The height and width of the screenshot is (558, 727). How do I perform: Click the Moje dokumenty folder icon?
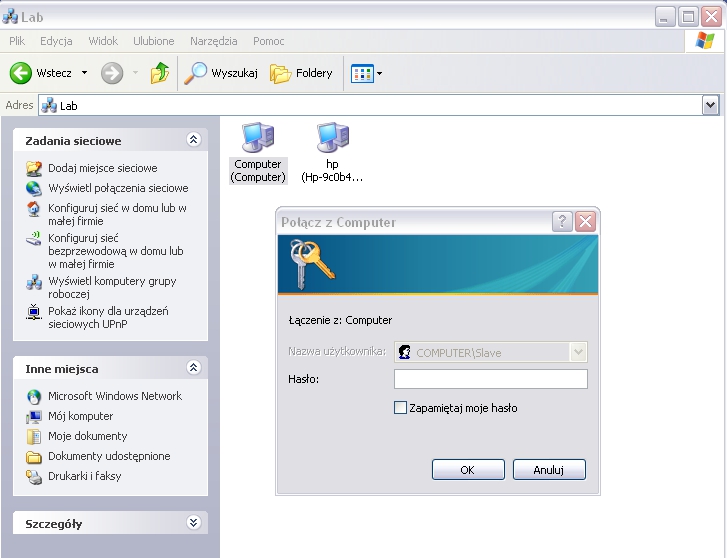pyautogui.click(x=34, y=436)
